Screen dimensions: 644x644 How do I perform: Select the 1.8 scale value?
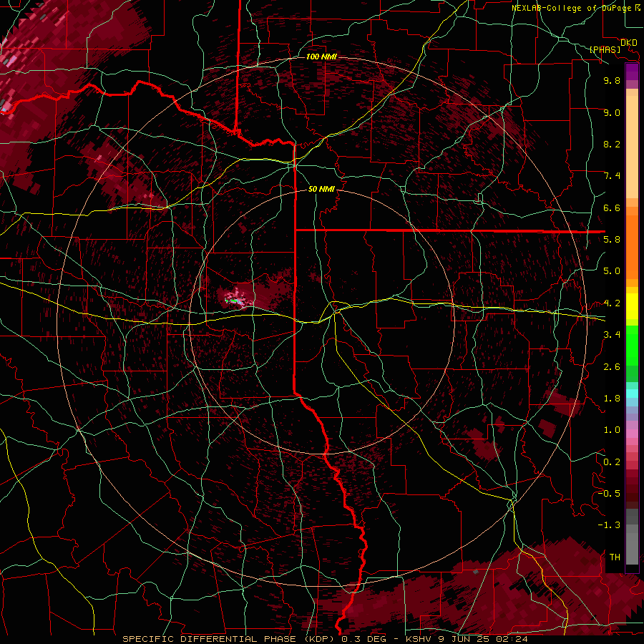612,399
